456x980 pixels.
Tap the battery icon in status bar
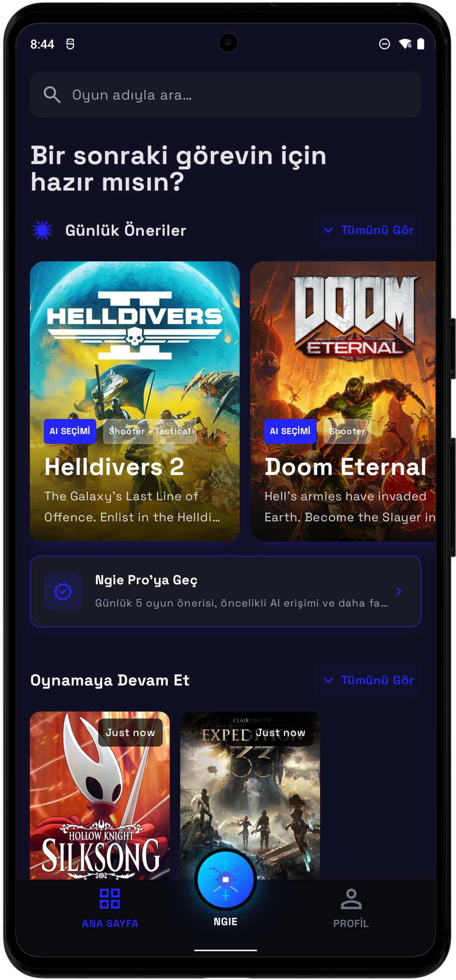point(421,44)
